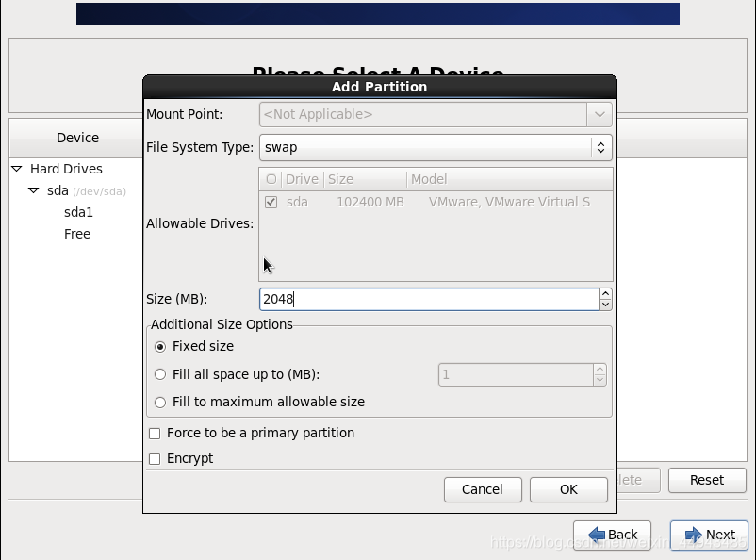Open the File System Type swap dropdown
The height and width of the screenshot is (560, 756).
pos(436,147)
